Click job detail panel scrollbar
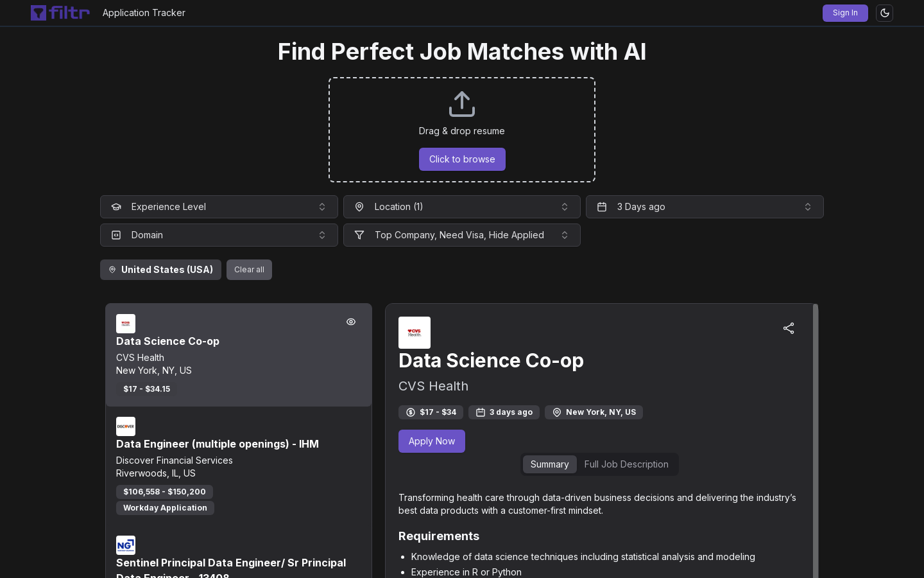The height and width of the screenshot is (578, 924). click(x=816, y=441)
